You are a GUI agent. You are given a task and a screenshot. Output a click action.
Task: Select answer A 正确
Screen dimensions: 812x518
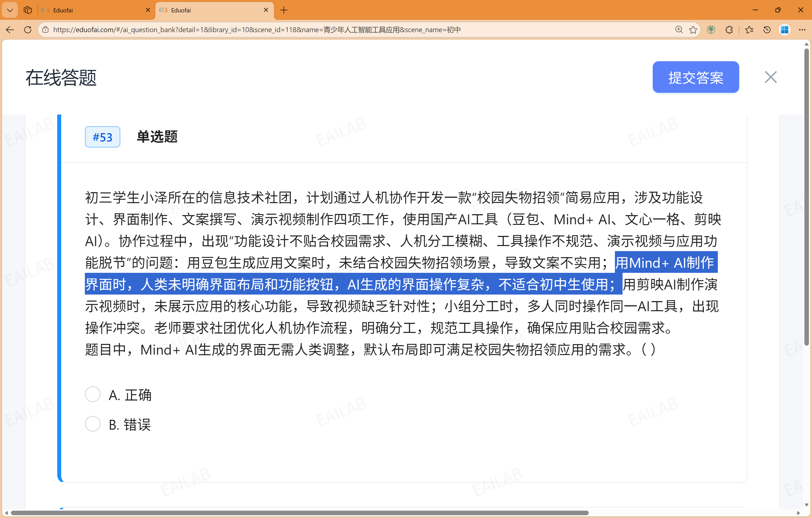point(92,394)
